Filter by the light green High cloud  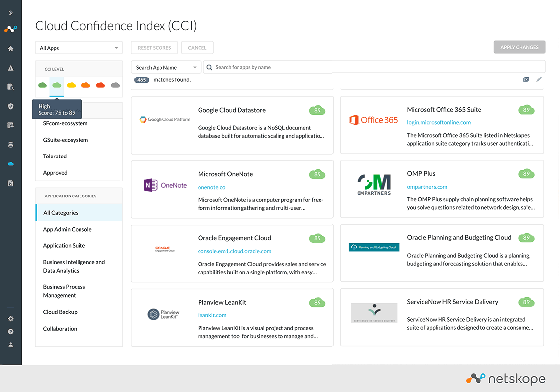click(x=57, y=85)
